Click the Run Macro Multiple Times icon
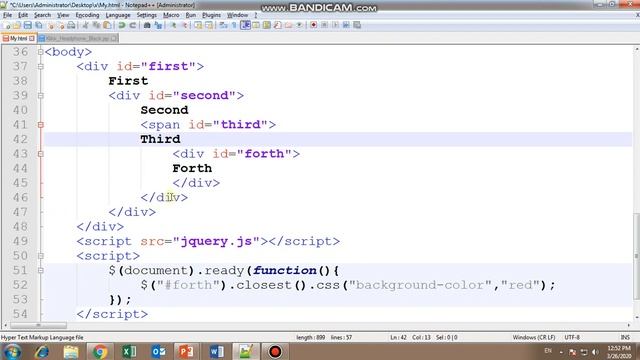The height and width of the screenshot is (360, 640). 346,25
